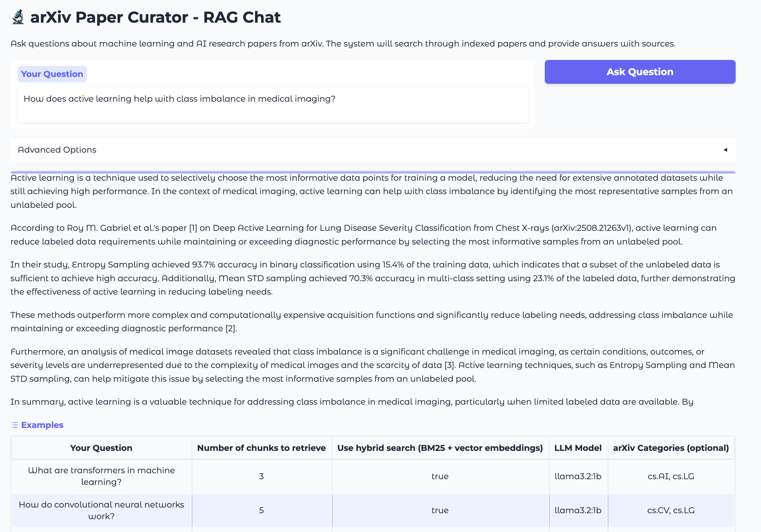Expand the Advanced Options section label

[x=57, y=150]
